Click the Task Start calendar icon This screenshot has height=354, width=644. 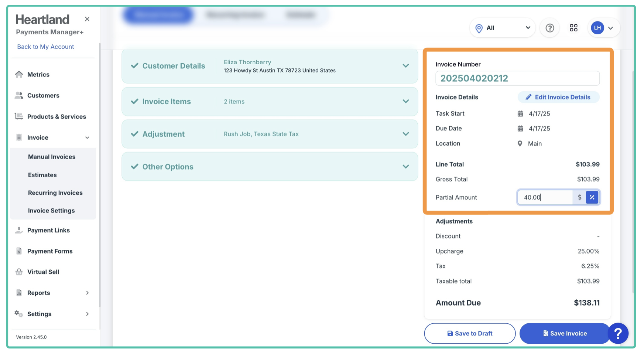click(x=520, y=114)
